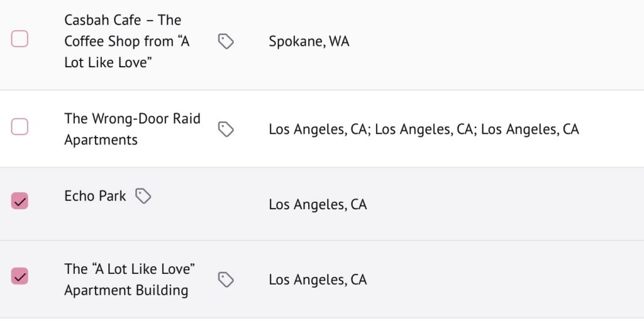Open tag icon for Wrong-Door Raid Apartments
The height and width of the screenshot is (321, 644).
tap(226, 129)
